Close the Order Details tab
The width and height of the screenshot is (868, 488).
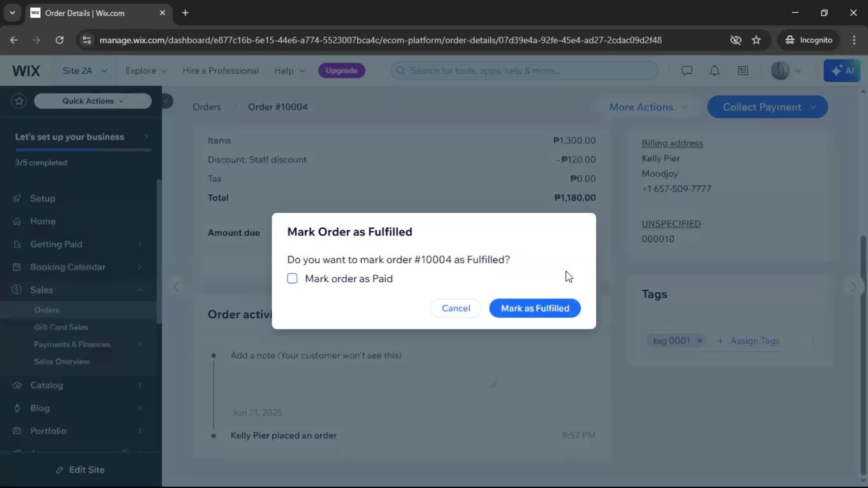coord(162,13)
